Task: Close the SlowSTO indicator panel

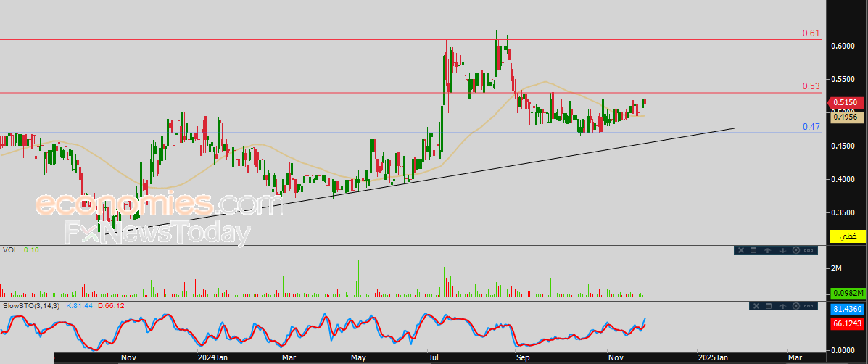Action: pos(756,306)
